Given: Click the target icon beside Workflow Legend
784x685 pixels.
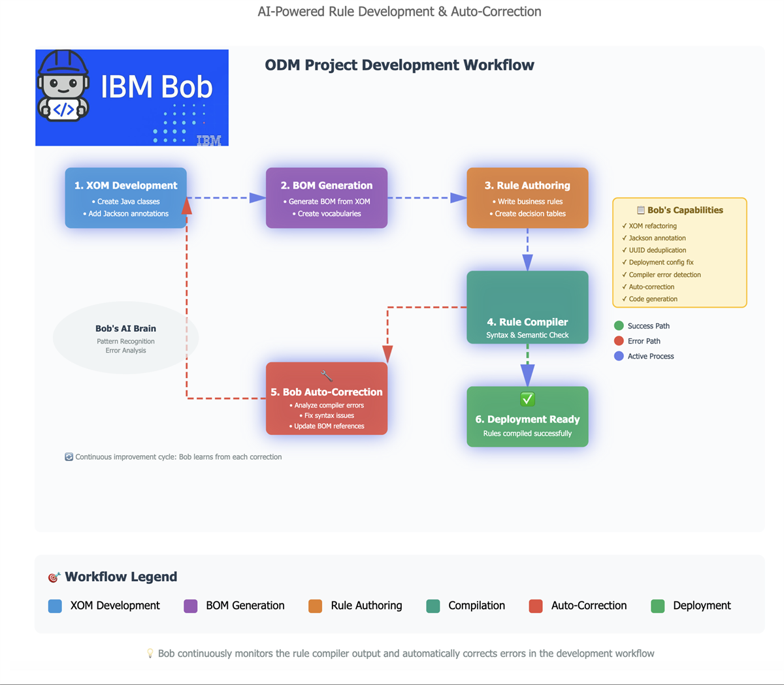Looking at the screenshot, I should (x=54, y=577).
